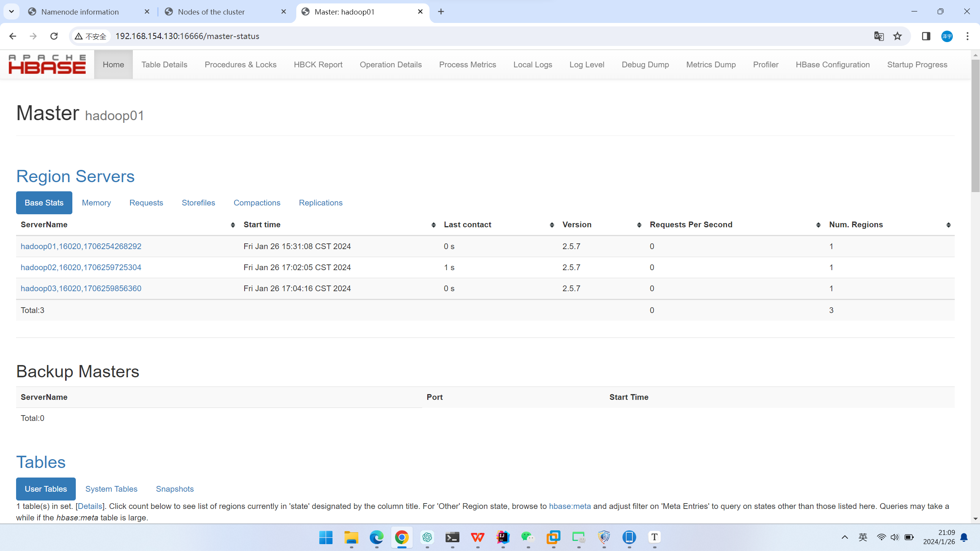Open WeChat from taskbar
The height and width of the screenshot is (551, 980).
tap(528, 537)
